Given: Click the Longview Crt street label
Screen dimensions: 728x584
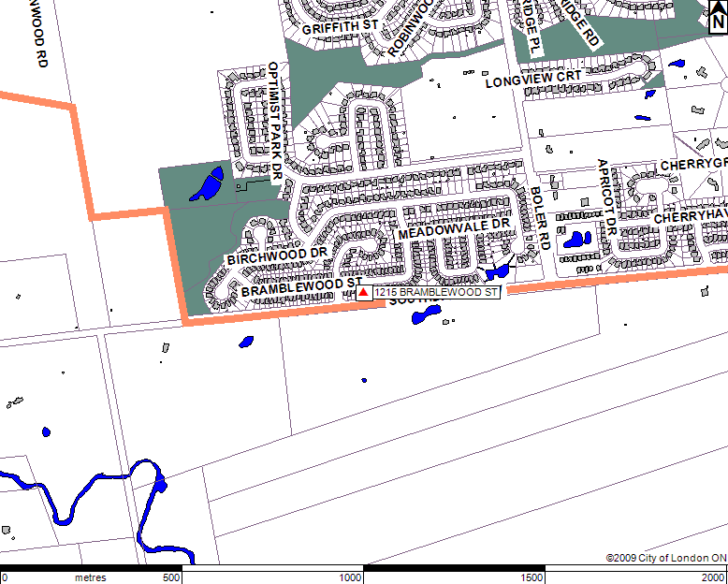Looking at the screenshot, I should point(533,80).
